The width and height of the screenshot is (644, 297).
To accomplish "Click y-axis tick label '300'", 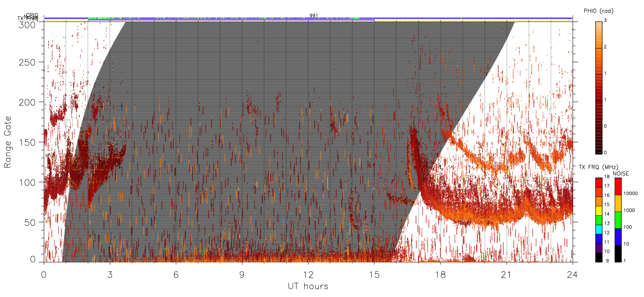I will pos(28,24).
